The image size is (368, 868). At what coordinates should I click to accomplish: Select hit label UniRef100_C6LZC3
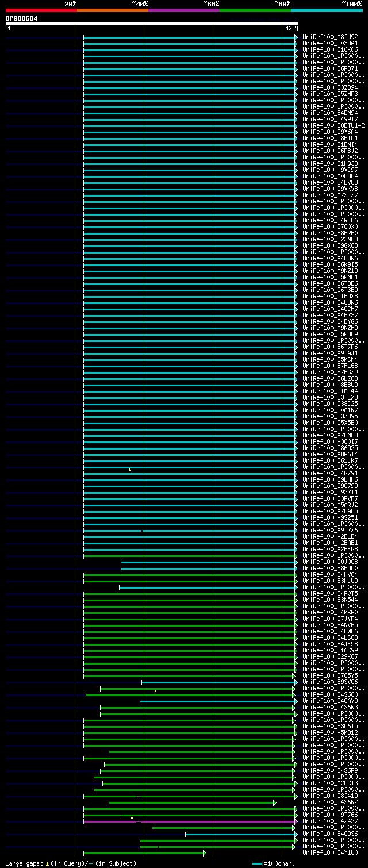point(330,379)
